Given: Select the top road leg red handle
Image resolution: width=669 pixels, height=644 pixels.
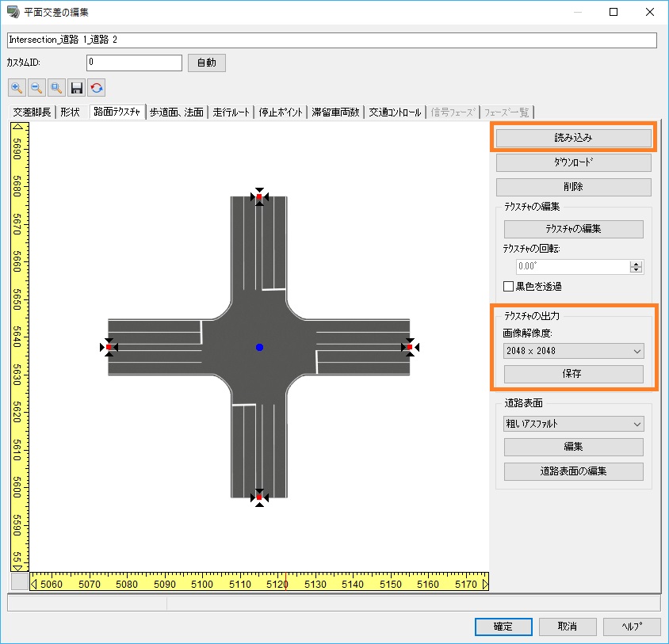Looking at the screenshot, I should coord(259,197).
